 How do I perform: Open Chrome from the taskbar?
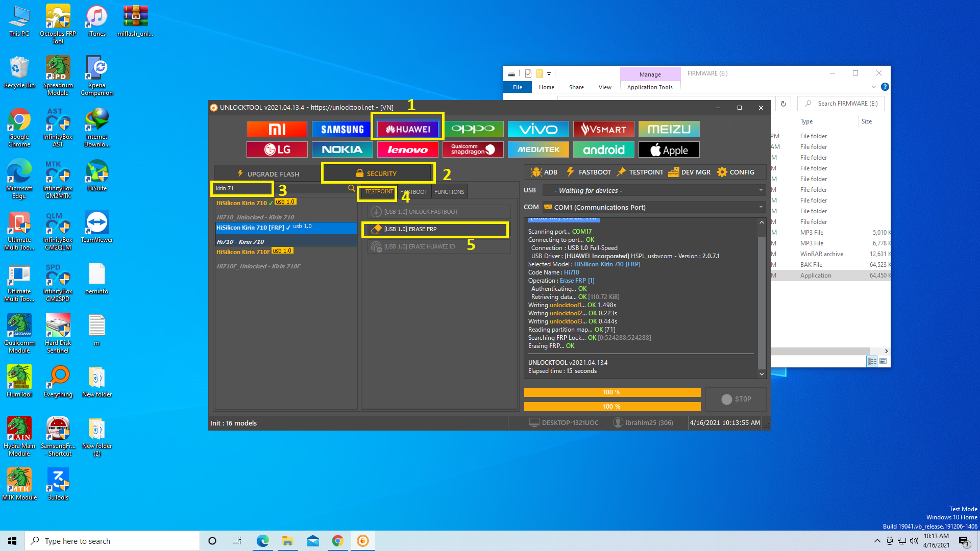coord(337,541)
